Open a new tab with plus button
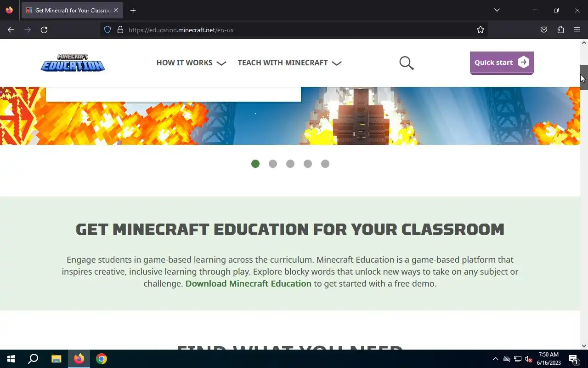Image resolution: width=588 pixels, height=368 pixels. point(133,10)
